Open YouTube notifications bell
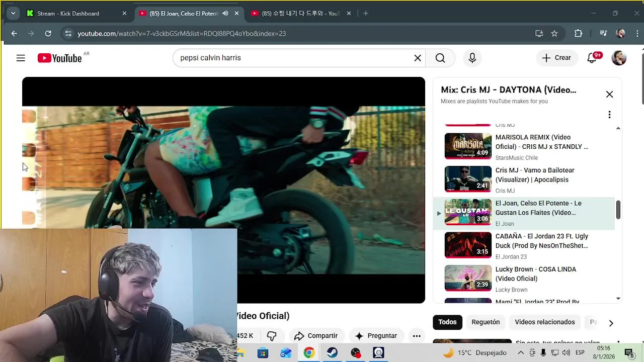Image resolution: width=644 pixels, height=362 pixels. [592, 58]
